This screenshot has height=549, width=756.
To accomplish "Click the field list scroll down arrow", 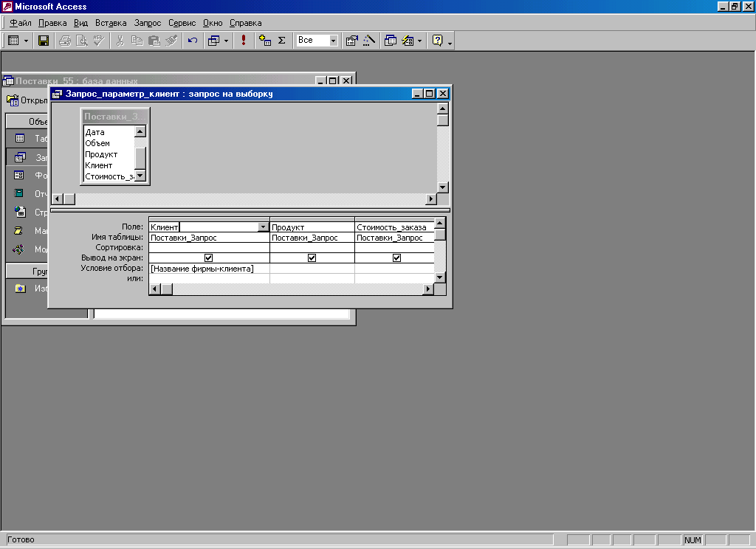I will [x=140, y=176].
